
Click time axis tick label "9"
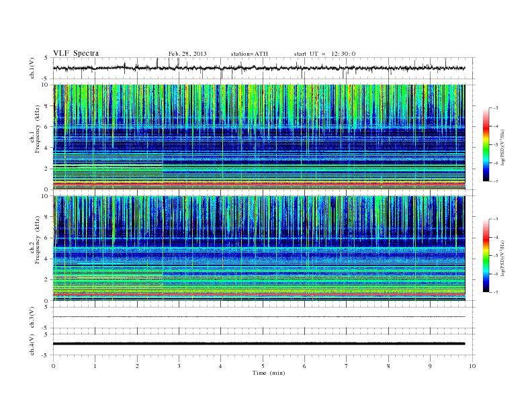(430, 366)
